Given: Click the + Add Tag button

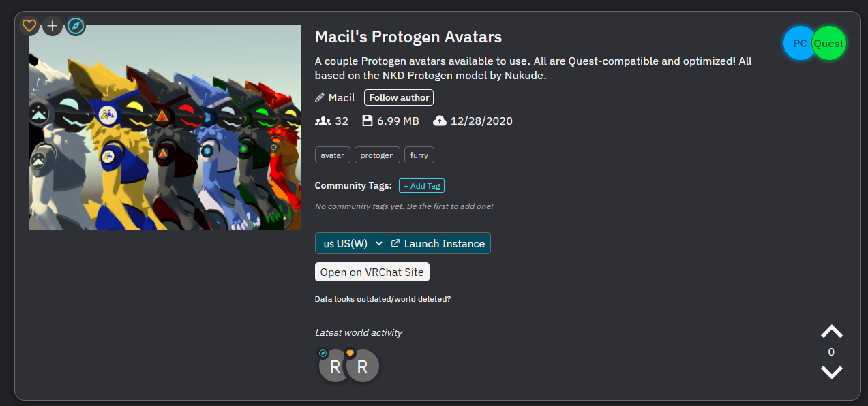Looking at the screenshot, I should click(x=421, y=185).
